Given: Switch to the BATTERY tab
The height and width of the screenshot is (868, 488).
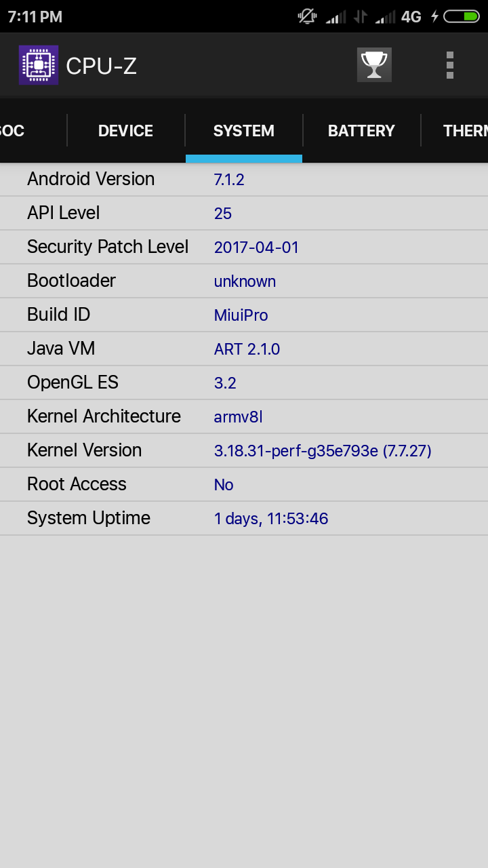Looking at the screenshot, I should pyautogui.click(x=361, y=131).
